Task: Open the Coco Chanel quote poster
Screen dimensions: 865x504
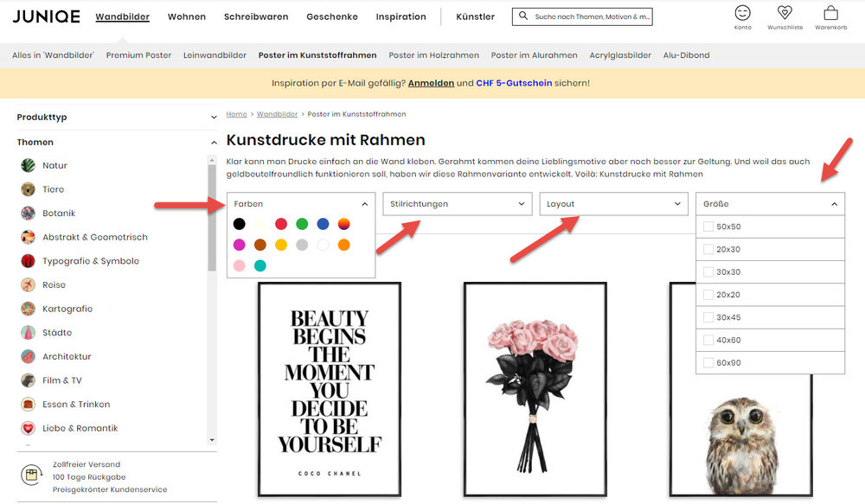Action: pyautogui.click(x=330, y=389)
